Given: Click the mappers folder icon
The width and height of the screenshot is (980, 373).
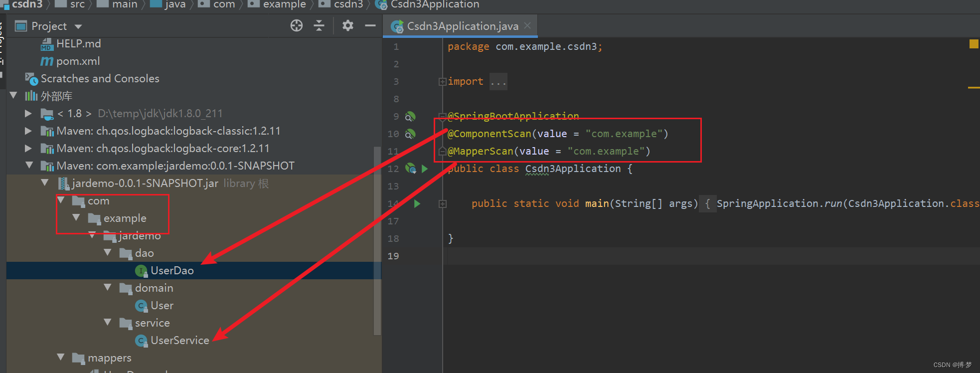Looking at the screenshot, I should 78,358.
